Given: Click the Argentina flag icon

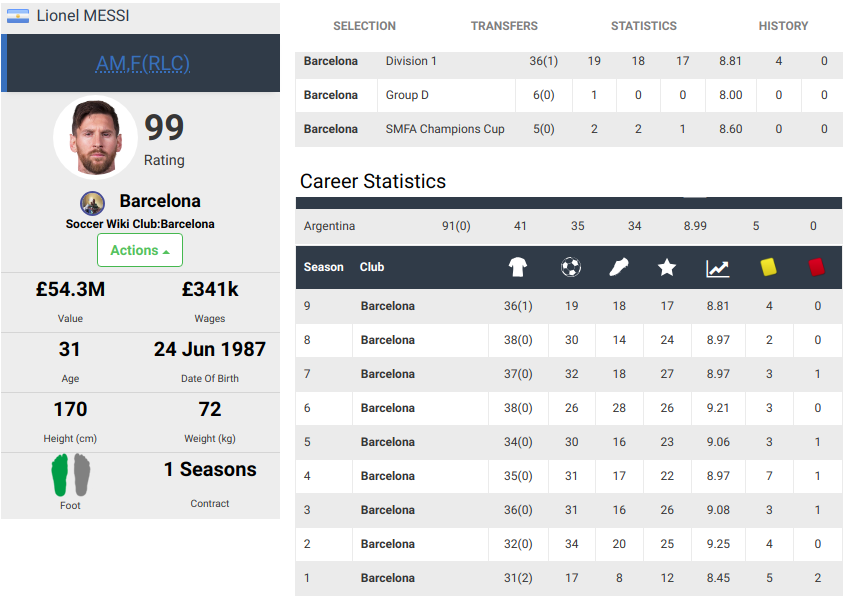Looking at the screenshot, I should point(18,16).
